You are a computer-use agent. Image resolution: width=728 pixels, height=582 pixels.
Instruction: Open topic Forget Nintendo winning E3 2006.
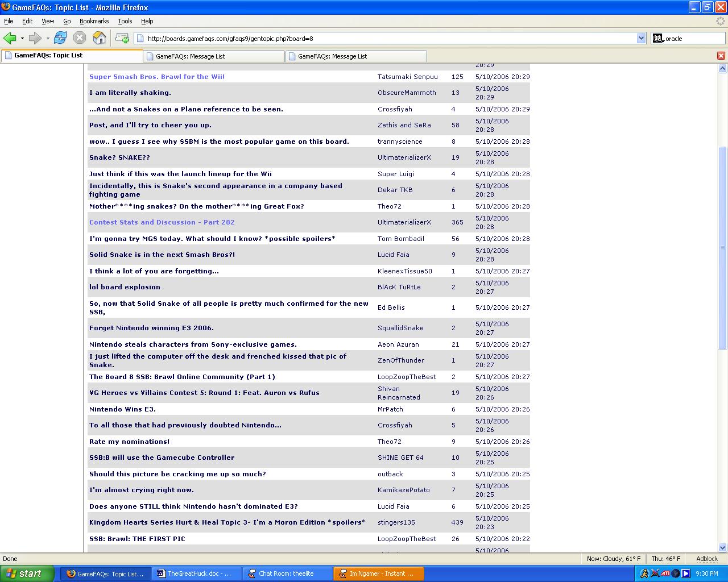pos(151,328)
